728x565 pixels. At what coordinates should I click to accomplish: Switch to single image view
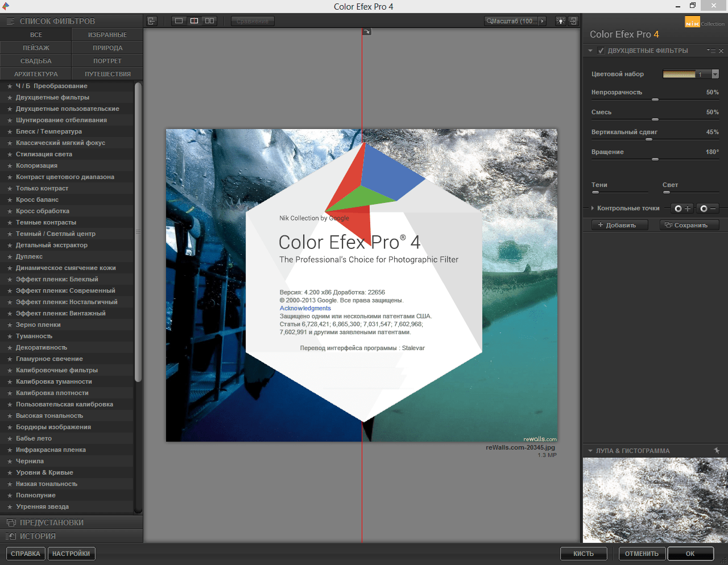pos(179,21)
